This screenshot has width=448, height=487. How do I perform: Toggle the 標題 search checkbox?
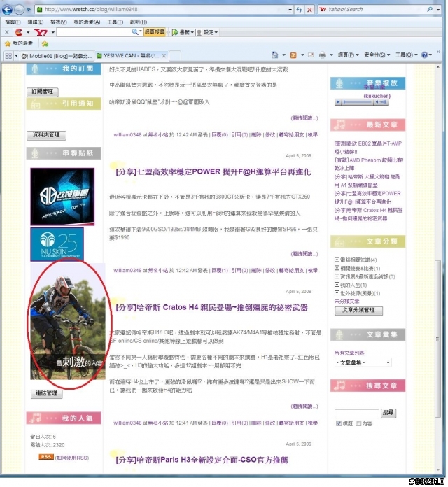[x=339, y=424]
